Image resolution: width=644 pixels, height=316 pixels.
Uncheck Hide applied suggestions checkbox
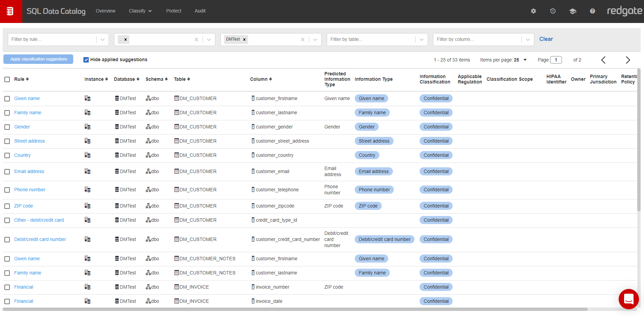[x=86, y=60]
